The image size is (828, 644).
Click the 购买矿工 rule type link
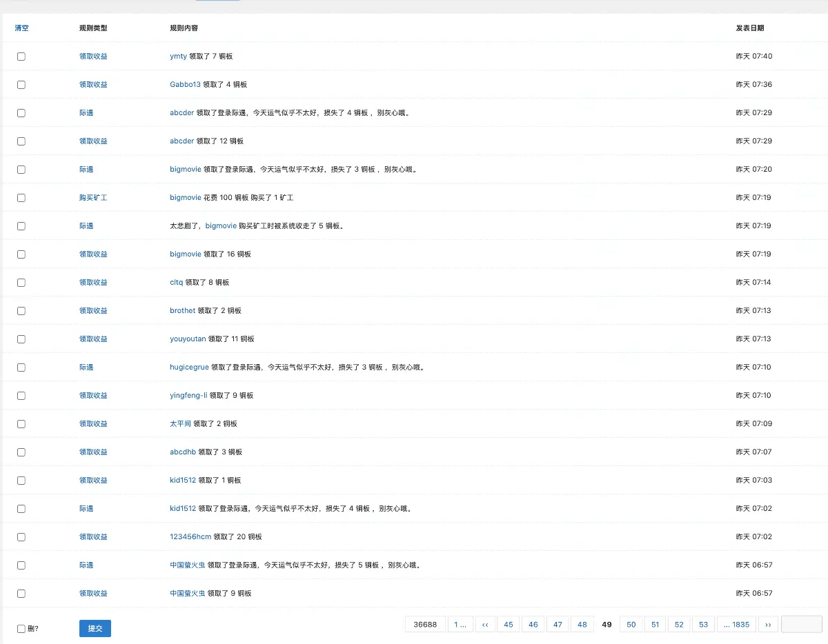pyautogui.click(x=95, y=197)
